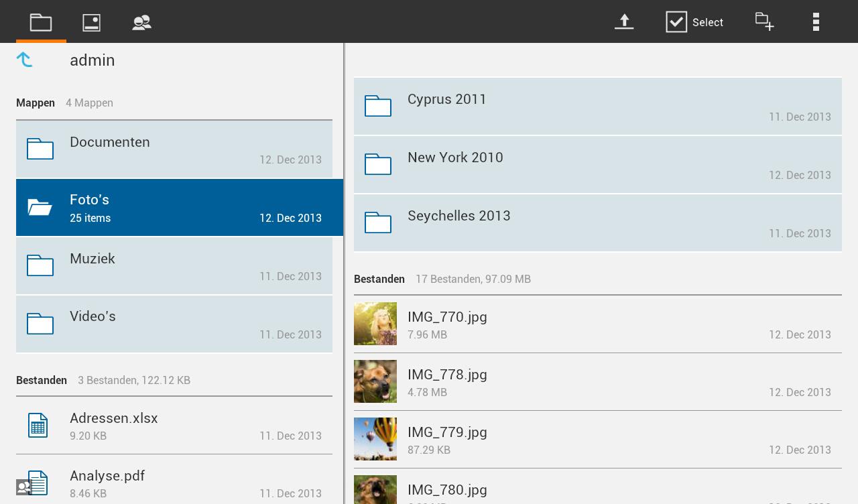
Task: Click the Analyse.pdf document icon
Action: point(38,483)
